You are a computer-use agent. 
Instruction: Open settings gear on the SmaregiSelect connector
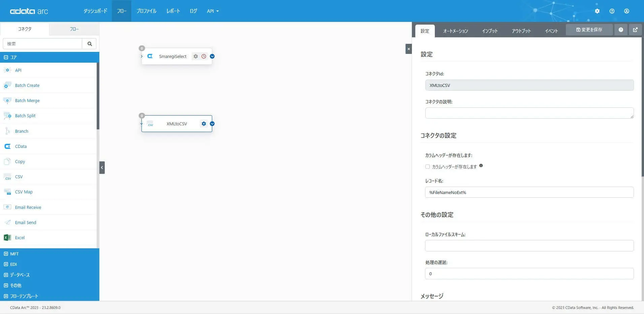196,56
